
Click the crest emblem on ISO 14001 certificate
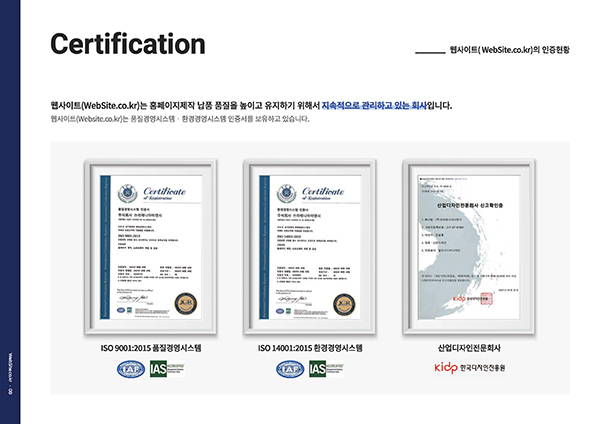click(x=286, y=194)
